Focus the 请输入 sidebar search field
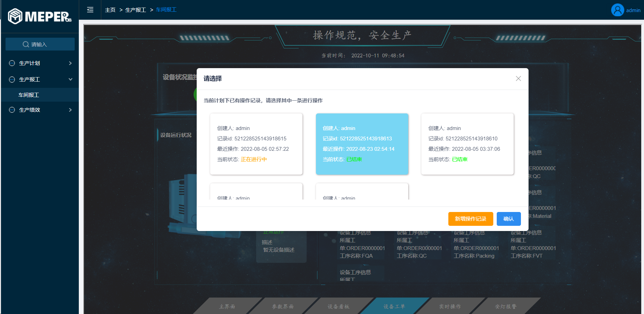The width and height of the screenshot is (644, 314). (x=40, y=44)
